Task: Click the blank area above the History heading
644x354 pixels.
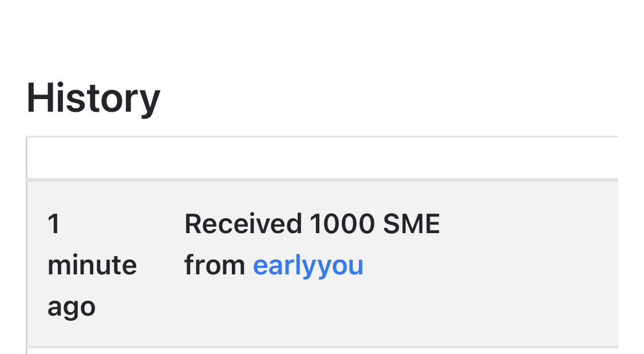Action: [x=322, y=37]
